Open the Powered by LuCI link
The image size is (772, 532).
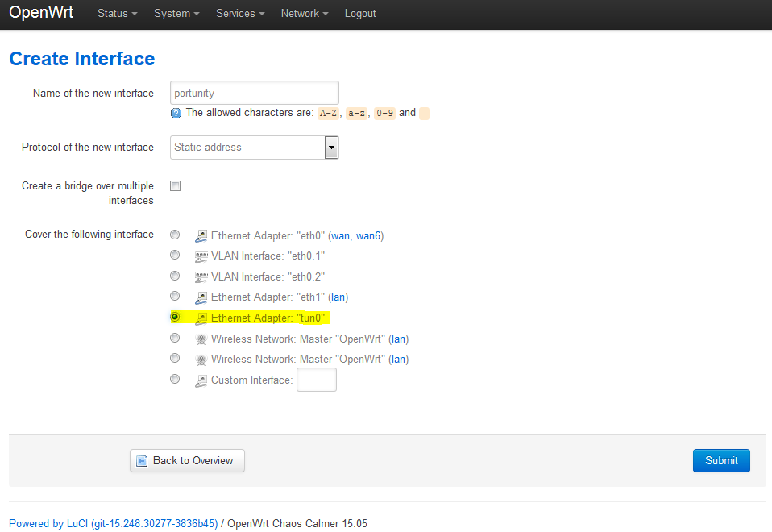tap(113, 523)
